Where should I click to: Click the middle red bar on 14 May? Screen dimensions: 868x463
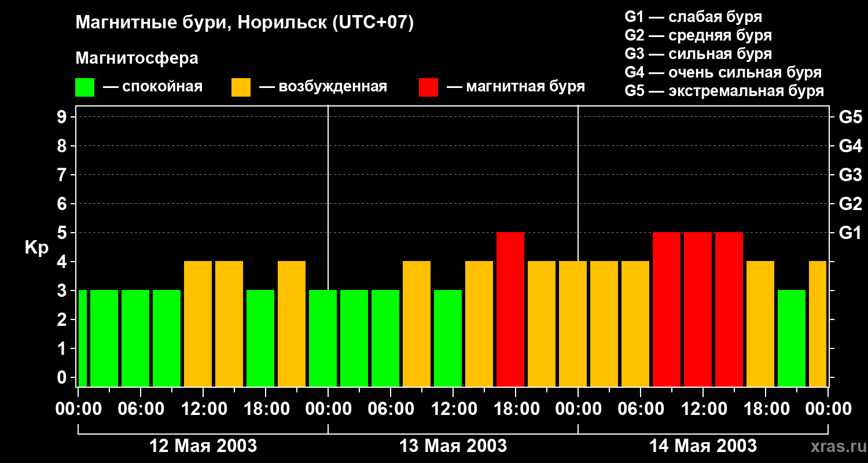pos(698,309)
